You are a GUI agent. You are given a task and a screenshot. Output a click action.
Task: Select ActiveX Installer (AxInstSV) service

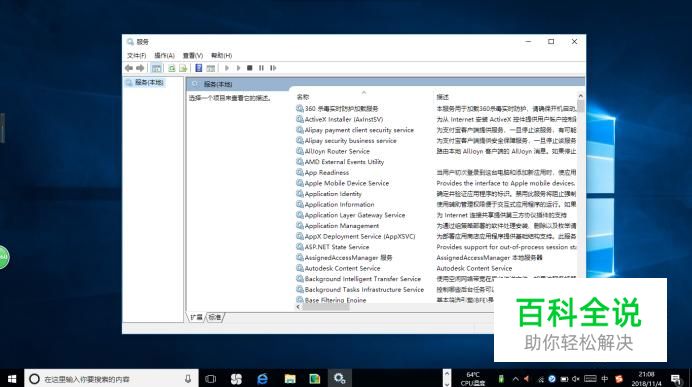[x=339, y=119]
